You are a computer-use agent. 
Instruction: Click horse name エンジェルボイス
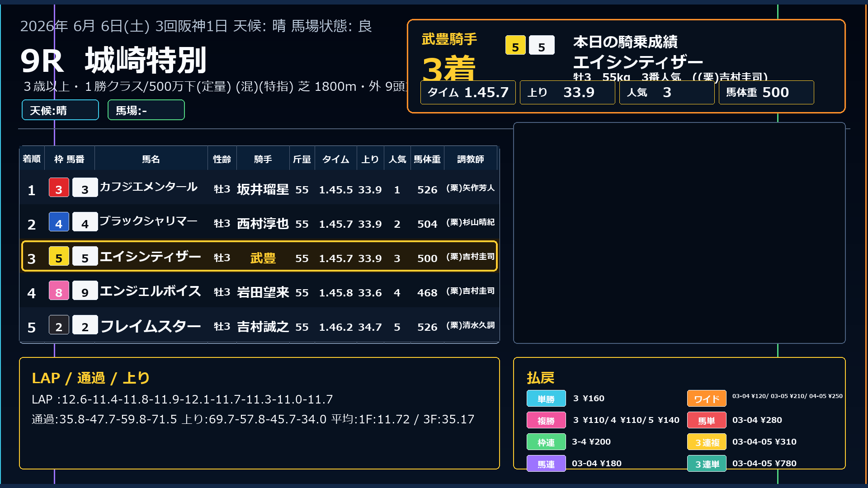pos(151,291)
